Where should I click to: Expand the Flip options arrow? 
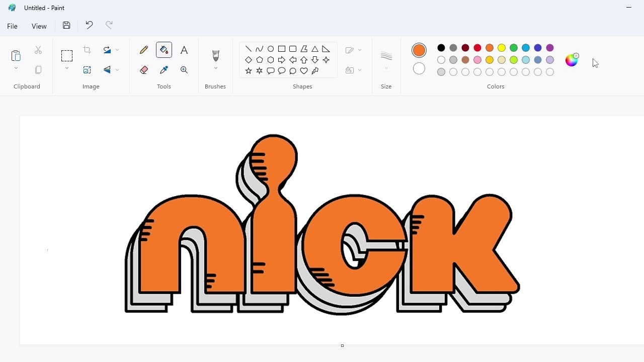117,70
